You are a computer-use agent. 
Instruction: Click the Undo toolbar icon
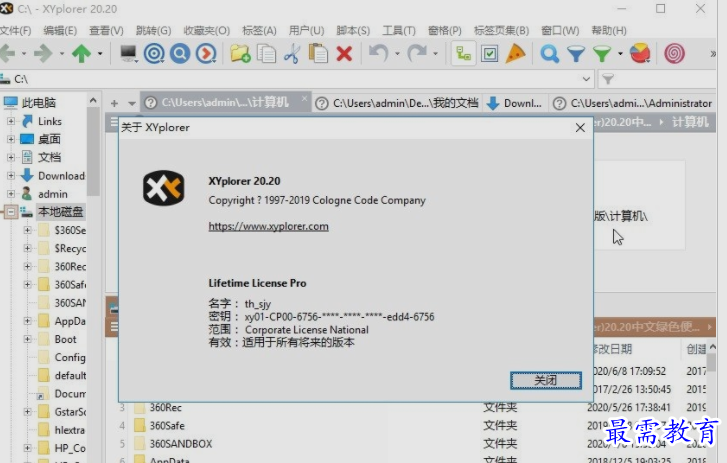point(378,54)
